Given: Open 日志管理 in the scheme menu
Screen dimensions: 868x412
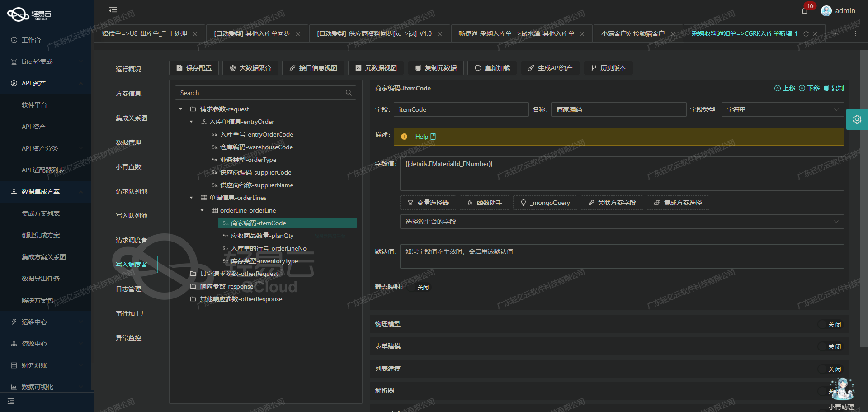Looking at the screenshot, I should [128, 289].
